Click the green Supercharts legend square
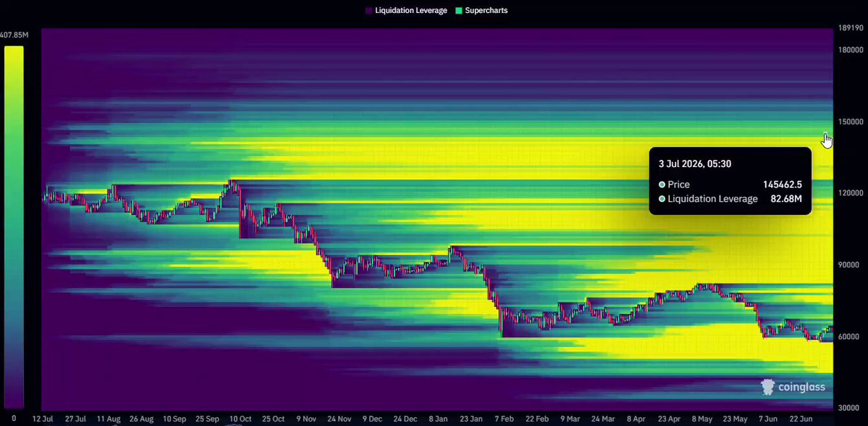The width and height of the screenshot is (868, 426). point(458,11)
